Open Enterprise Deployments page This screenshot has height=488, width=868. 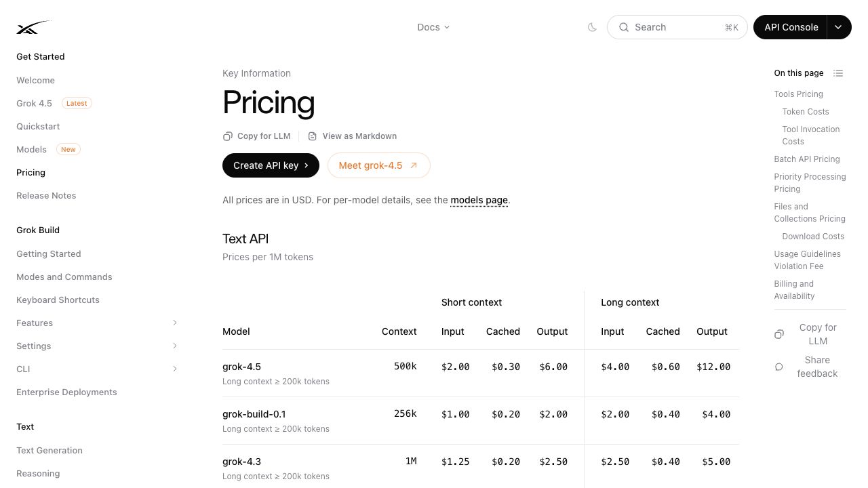pyautogui.click(x=66, y=392)
